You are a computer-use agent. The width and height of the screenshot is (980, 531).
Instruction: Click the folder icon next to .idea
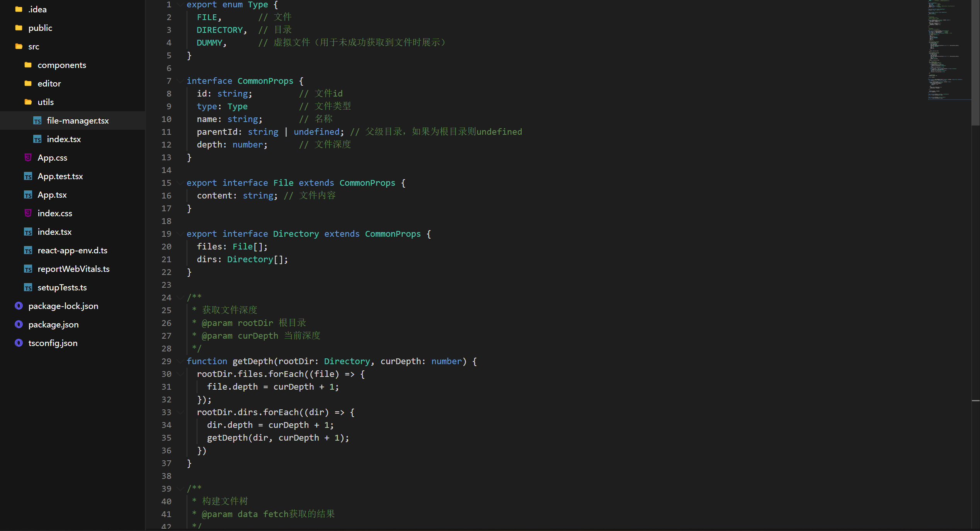(x=19, y=9)
